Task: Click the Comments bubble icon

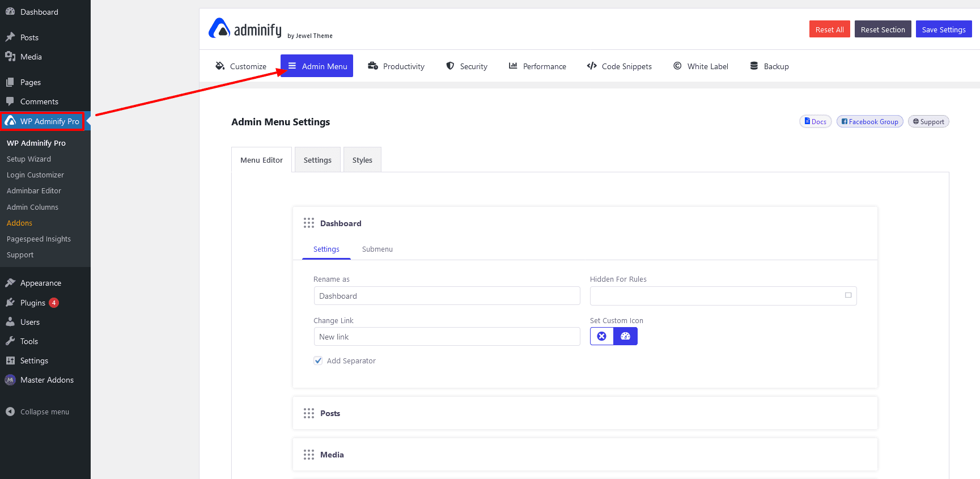Action: pyautogui.click(x=10, y=101)
